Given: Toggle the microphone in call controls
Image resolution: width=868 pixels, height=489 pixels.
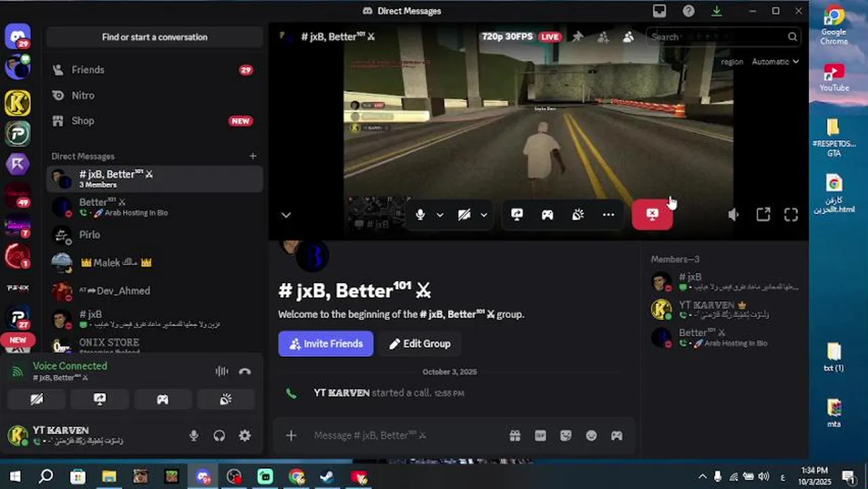Looking at the screenshot, I should (x=420, y=215).
